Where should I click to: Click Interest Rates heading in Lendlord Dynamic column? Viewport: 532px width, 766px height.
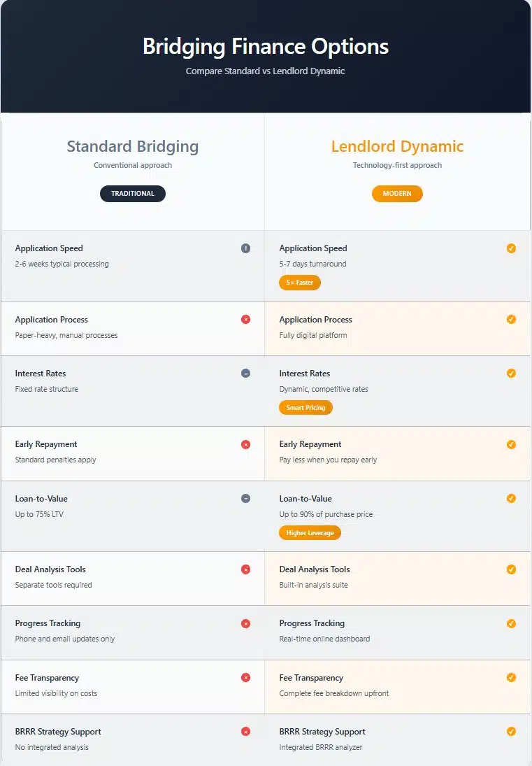(x=305, y=374)
